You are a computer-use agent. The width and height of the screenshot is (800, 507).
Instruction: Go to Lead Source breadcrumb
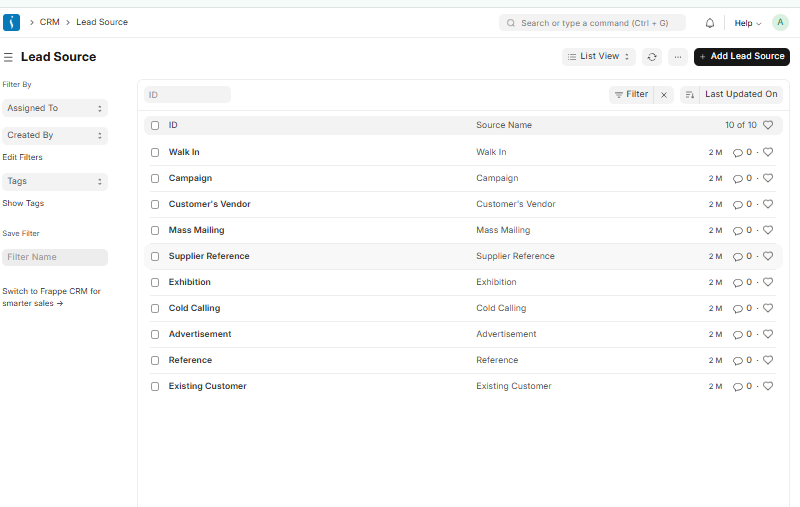click(x=102, y=22)
